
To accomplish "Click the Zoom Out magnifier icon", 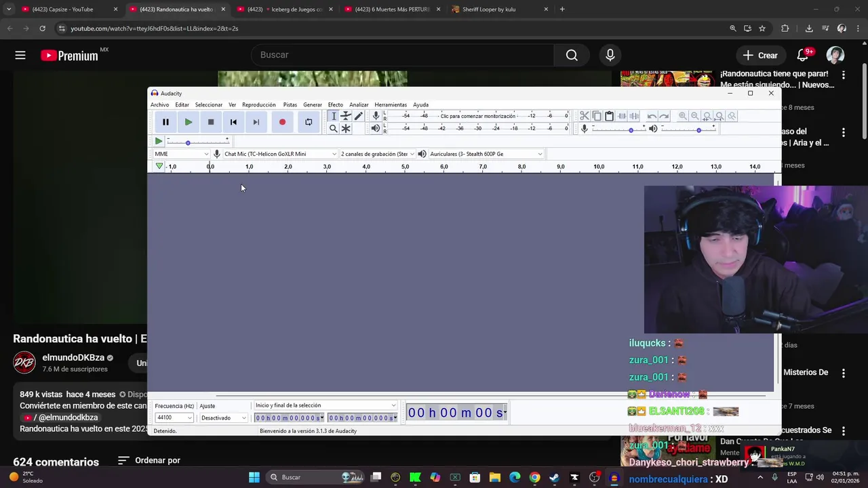I will pos(695,116).
